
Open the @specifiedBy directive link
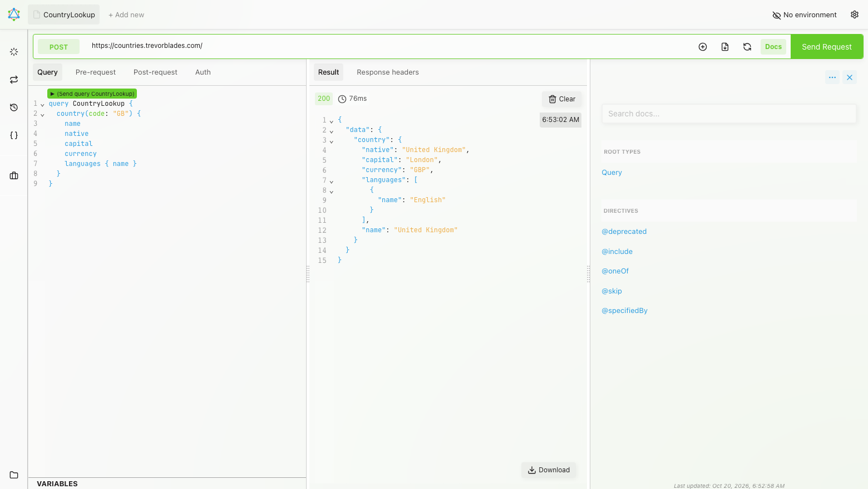tap(624, 311)
